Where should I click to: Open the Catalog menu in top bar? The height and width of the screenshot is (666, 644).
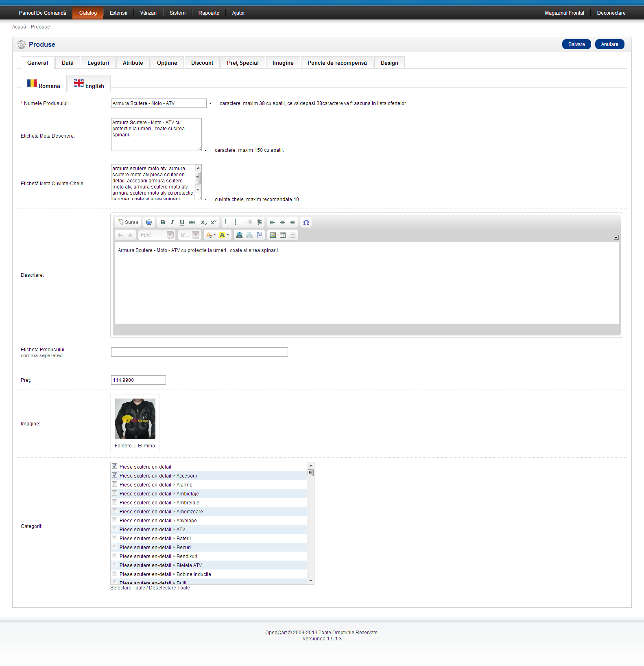pyautogui.click(x=88, y=13)
